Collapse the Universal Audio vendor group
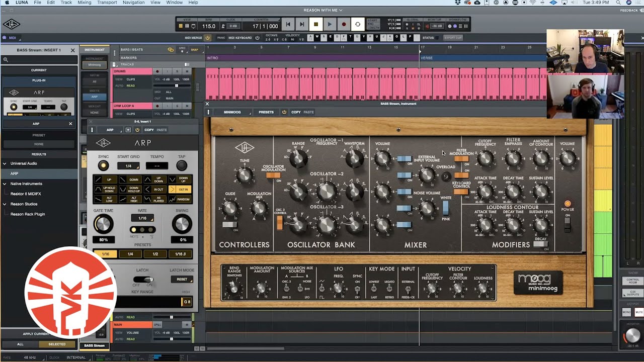Image resolution: width=644 pixels, height=362 pixels. (x=5, y=163)
